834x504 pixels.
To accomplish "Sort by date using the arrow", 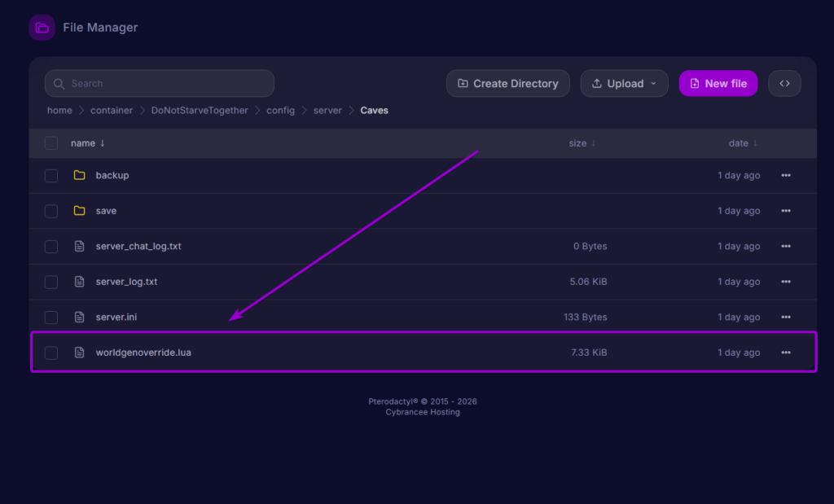I will click(x=755, y=143).
